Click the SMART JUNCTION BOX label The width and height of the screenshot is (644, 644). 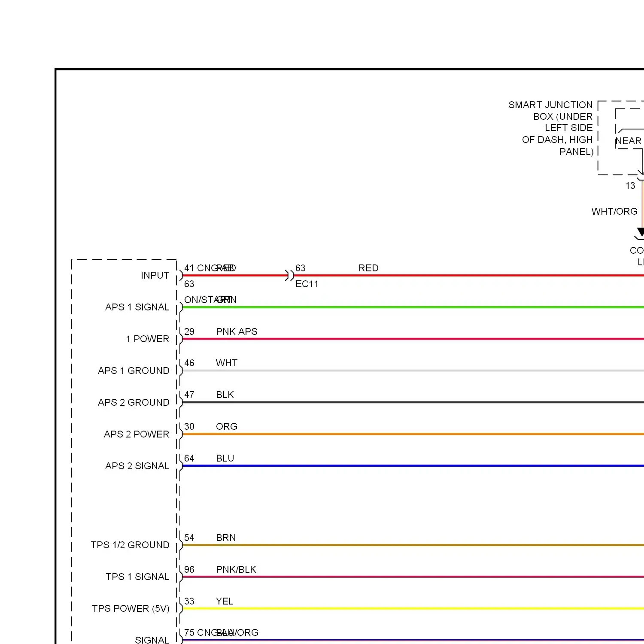coord(551,128)
